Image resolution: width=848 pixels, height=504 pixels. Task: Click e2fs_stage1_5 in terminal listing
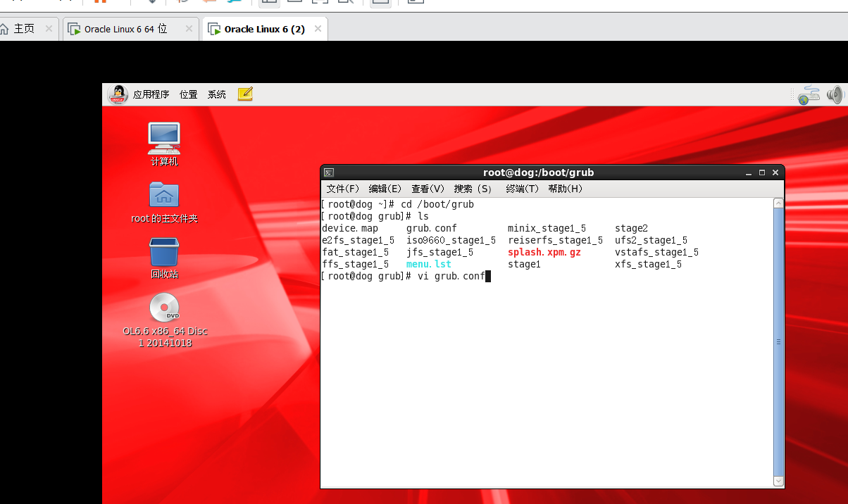[358, 240]
